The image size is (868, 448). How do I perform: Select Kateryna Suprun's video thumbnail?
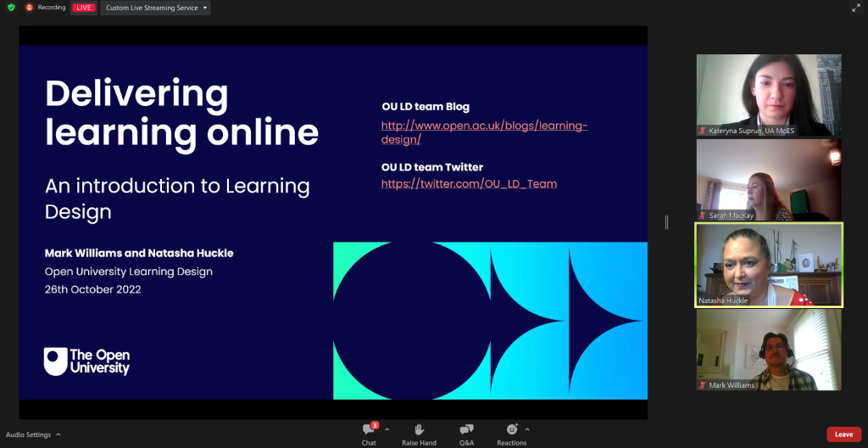[x=768, y=95]
